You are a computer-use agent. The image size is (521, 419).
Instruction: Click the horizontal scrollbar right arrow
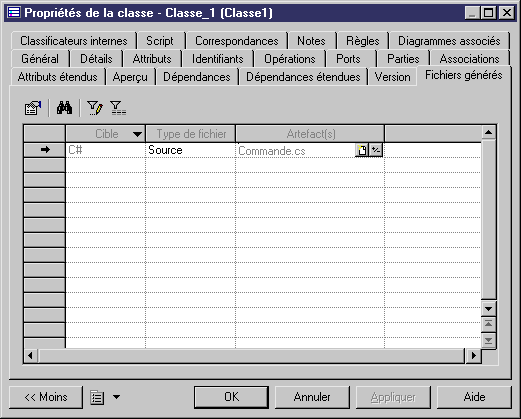click(x=474, y=356)
